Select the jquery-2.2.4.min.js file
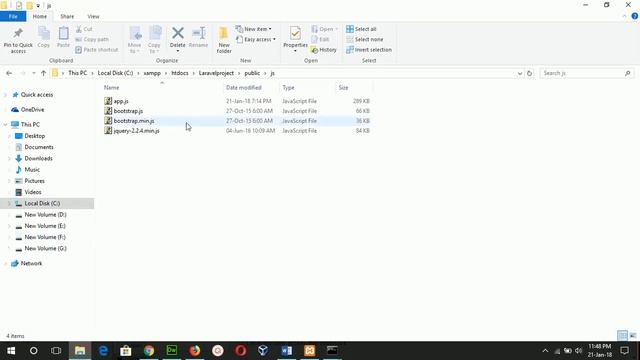This screenshot has height=360, width=640. [136, 131]
